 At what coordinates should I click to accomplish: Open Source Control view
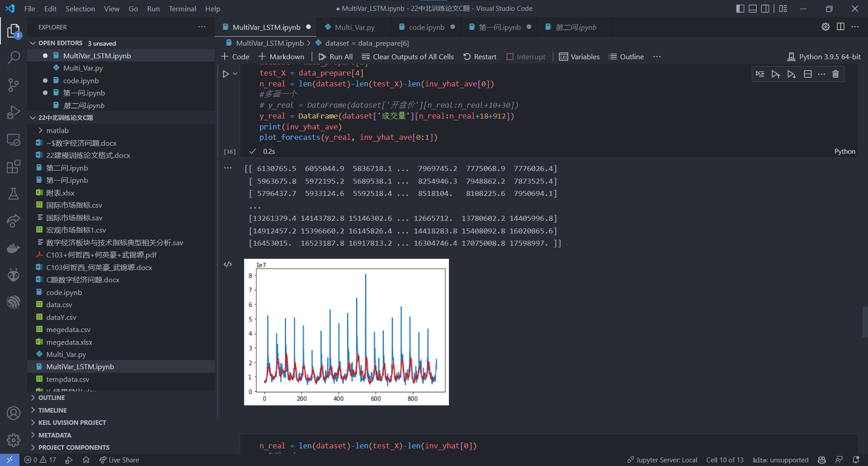14,85
